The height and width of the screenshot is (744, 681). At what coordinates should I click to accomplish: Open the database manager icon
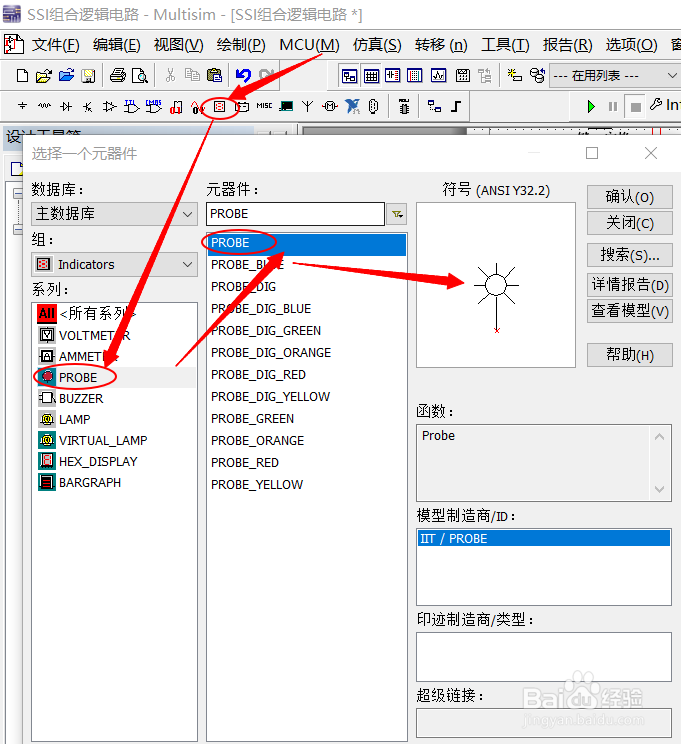point(537,76)
